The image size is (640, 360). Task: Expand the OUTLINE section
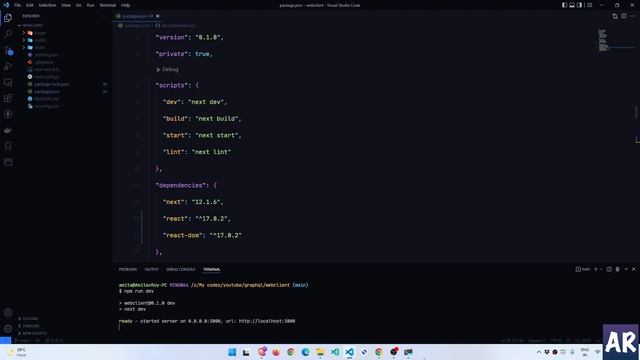(29, 318)
